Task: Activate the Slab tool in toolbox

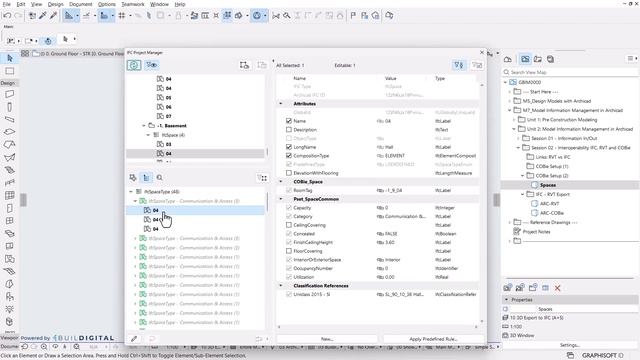Action: point(9,132)
